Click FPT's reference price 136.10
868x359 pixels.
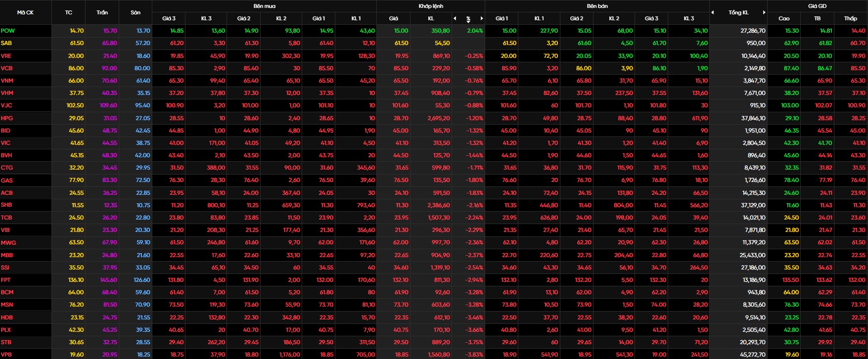(76, 280)
